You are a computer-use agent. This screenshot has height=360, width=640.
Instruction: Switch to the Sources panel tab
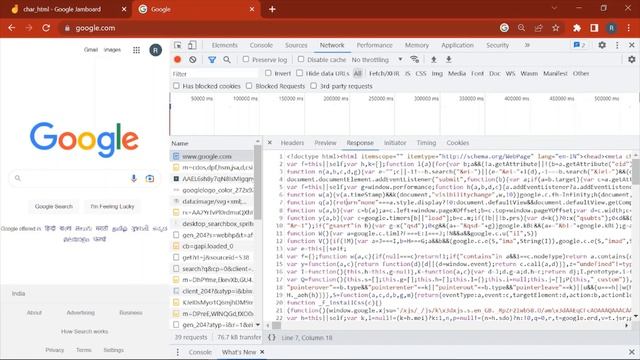(x=296, y=45)
